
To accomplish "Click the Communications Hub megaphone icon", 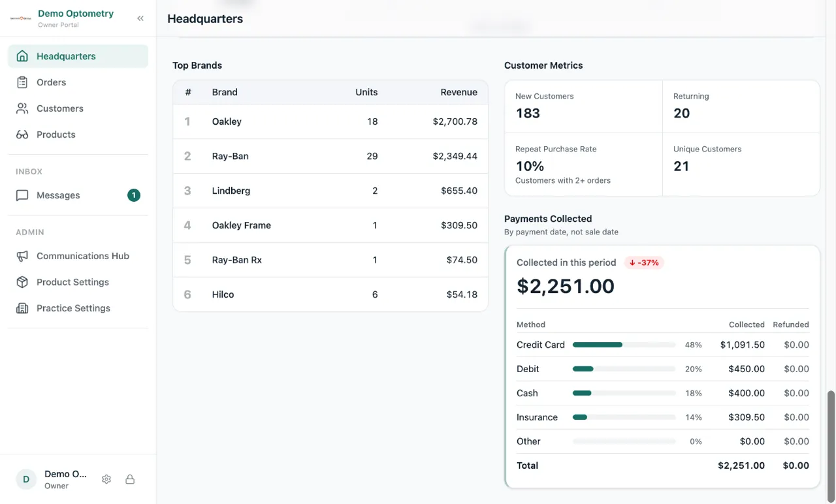I will (22, 256).
